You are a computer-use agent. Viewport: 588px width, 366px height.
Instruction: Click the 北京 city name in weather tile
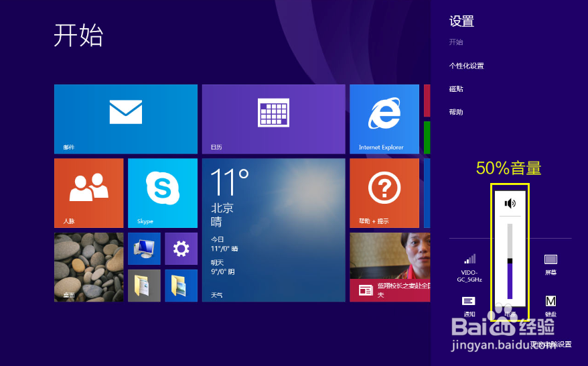pyautogui.click(x=222, y=208)
